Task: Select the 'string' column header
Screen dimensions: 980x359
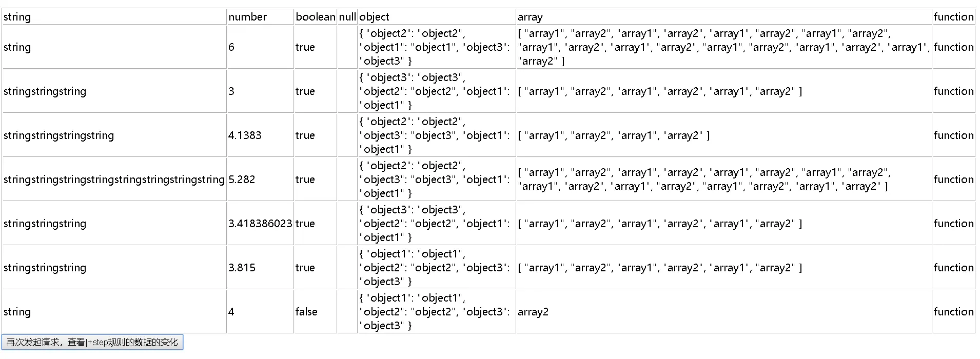Action: 114,16
